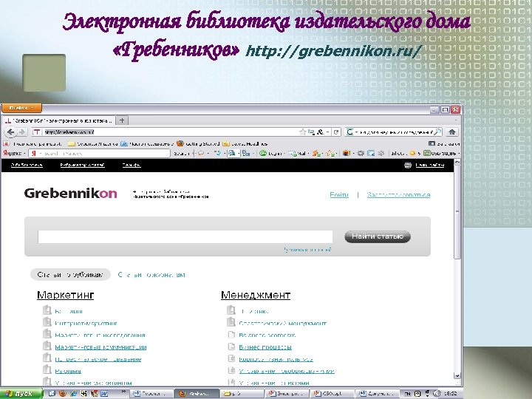The width and height of the screenshot is (532, 399).
Task: Click the globe language icon in the site header
Action: pos(408,166)
